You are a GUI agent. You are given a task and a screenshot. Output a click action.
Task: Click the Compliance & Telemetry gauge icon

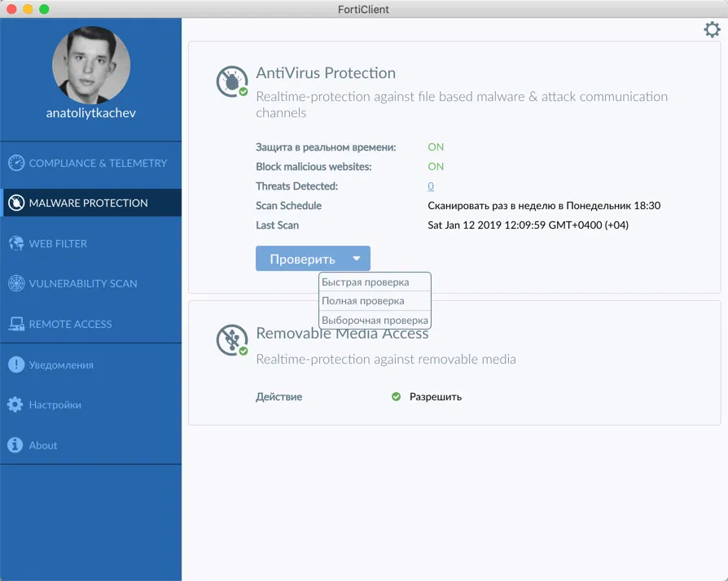[16, 163]
